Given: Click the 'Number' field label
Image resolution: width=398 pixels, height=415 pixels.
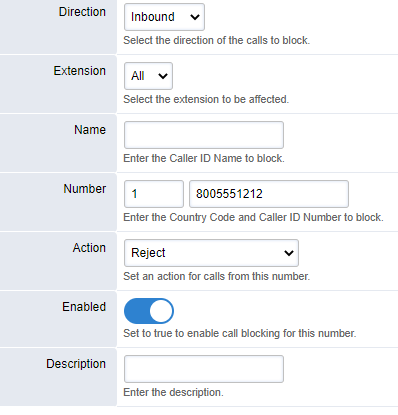Looking at the screenshot, I should click(x=85, y=189).
